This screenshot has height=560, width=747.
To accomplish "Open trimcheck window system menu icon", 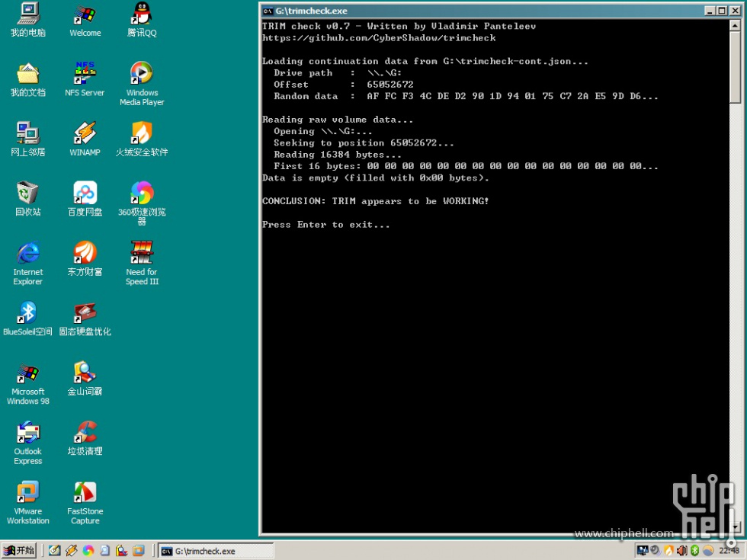I will 268,11.
